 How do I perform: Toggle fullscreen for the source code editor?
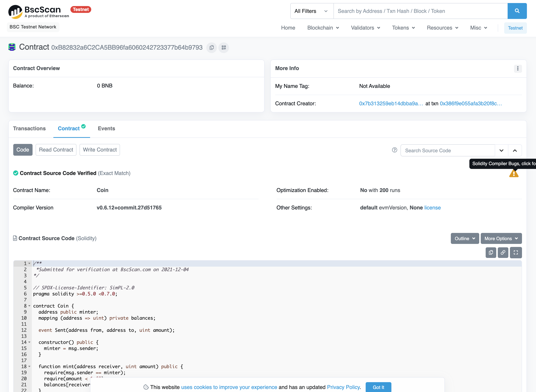click(516, 252)
